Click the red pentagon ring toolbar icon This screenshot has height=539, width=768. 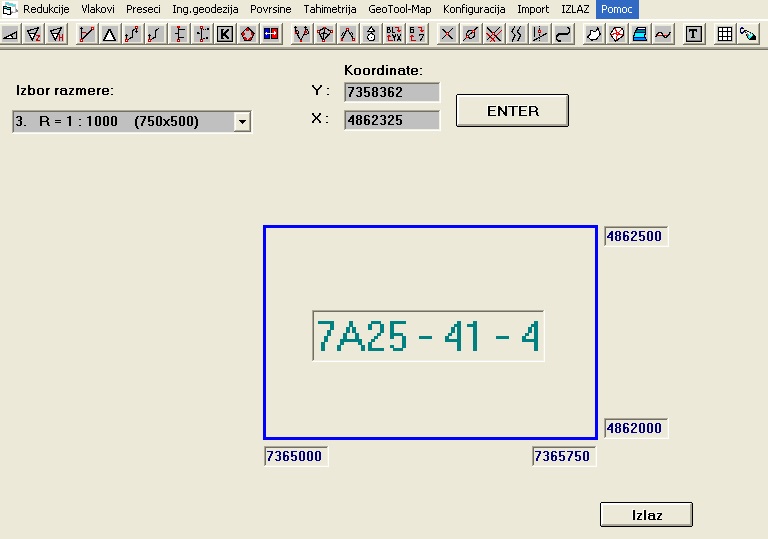pos(248,34)
